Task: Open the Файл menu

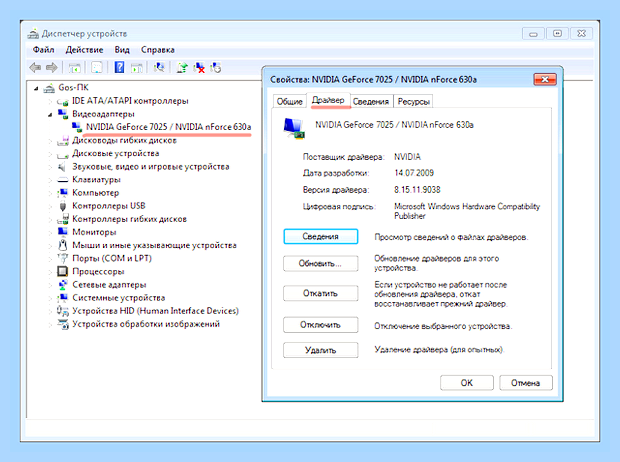Action: point(43,50)
